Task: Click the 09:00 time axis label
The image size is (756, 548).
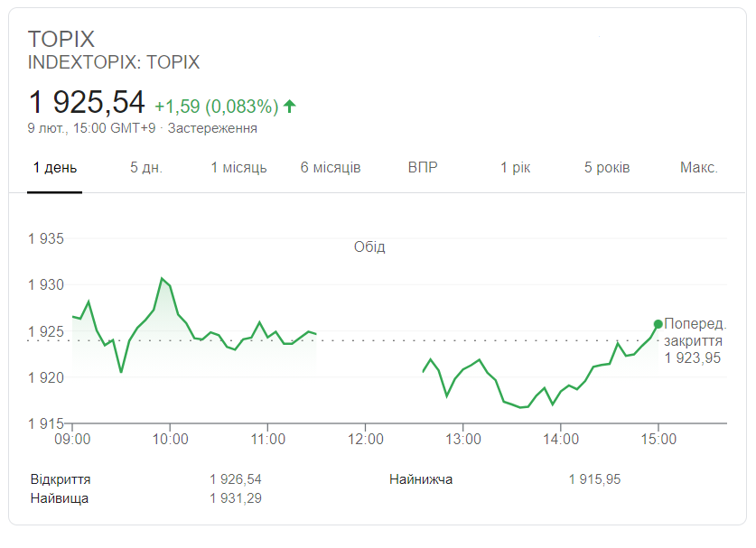Action: click(72, 439)
